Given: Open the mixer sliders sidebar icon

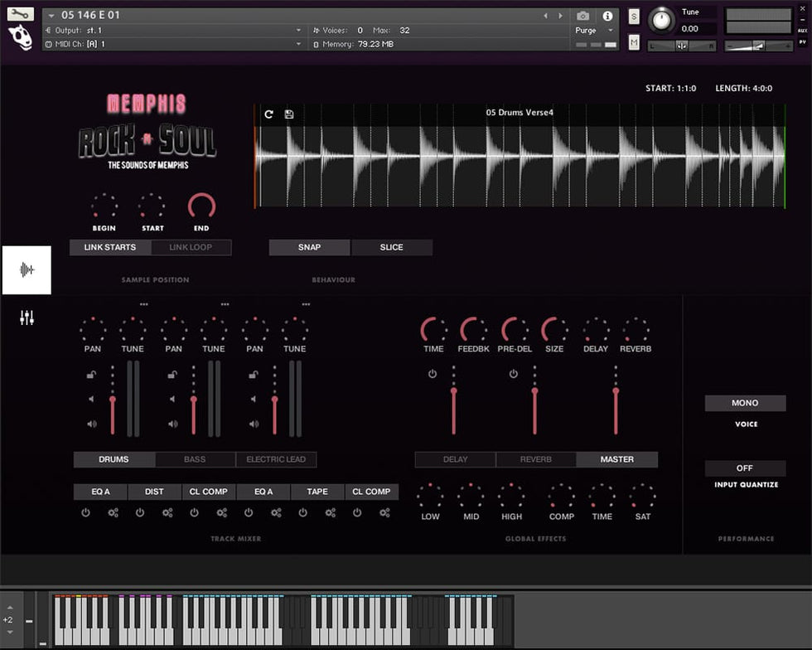Looking at the screenshot, I should [x=27, y=318].
